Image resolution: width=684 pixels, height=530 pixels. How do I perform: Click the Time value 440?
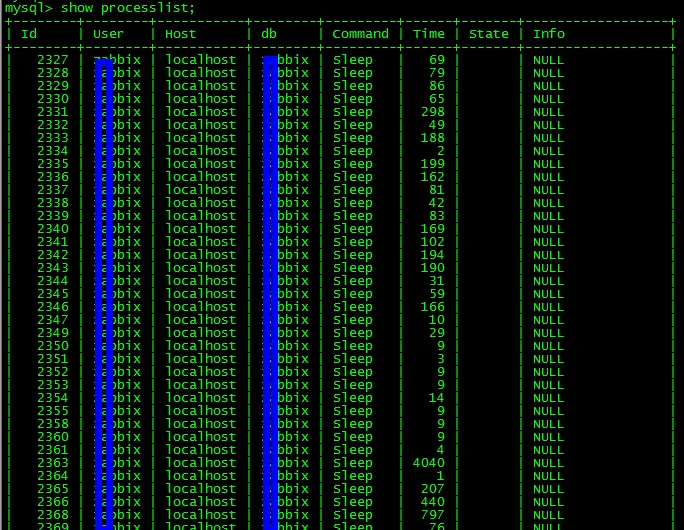(x=433, y=502)
